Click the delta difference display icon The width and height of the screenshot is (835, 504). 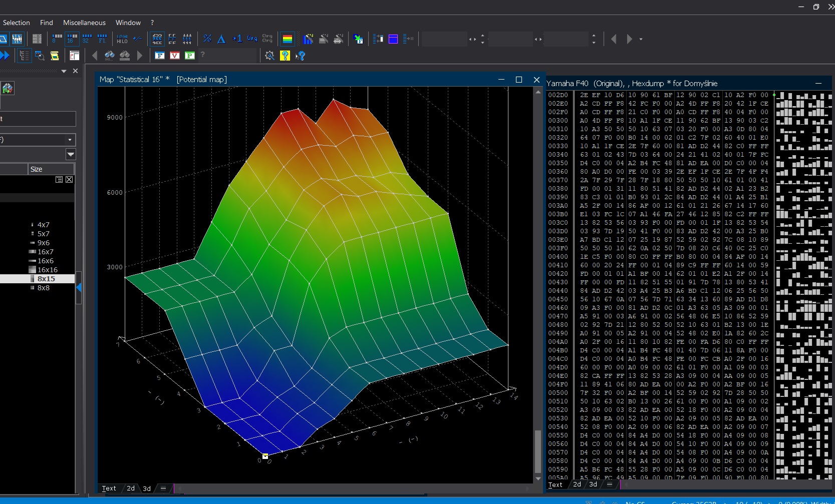tap(221, 39)
